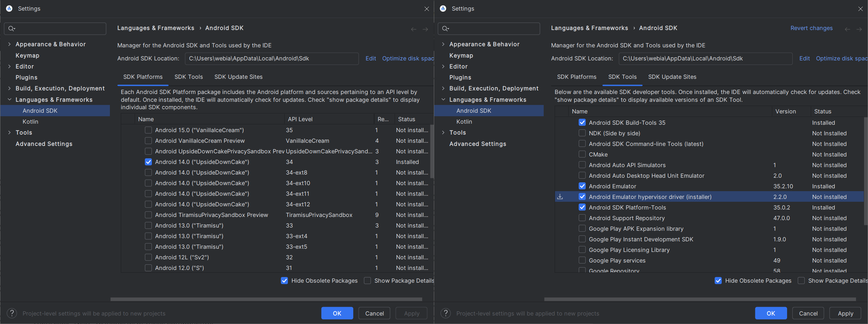Check NDK (Side by side) tool
This screenshot has height=324, width=868.
(582, 133)
